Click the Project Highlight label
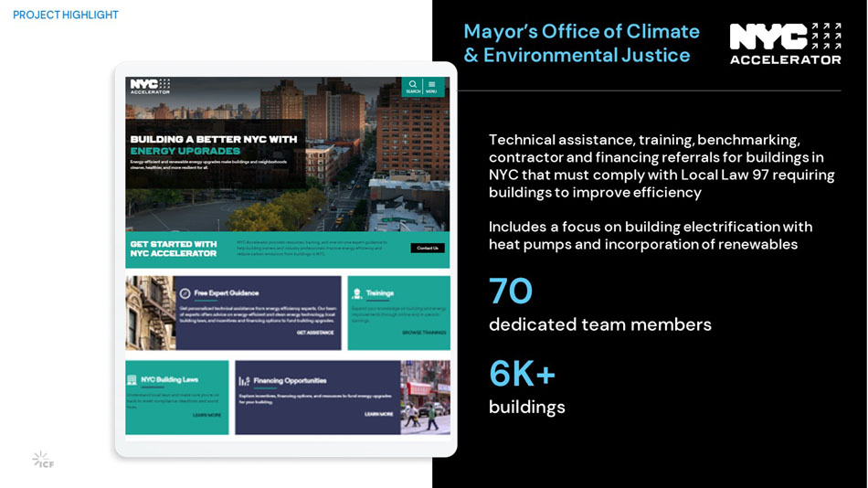 tap(66, 15)
